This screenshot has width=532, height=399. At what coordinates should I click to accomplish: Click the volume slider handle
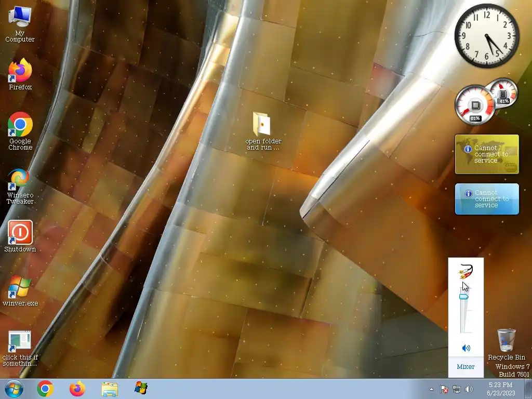pyautogui.click(x=464, y=297)
